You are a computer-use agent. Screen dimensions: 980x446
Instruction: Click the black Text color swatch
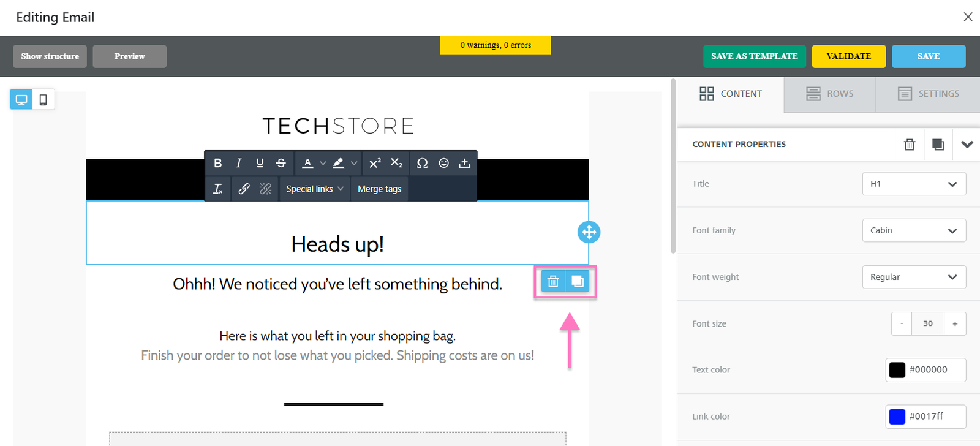pyautogui.click(x=897, y=370)
